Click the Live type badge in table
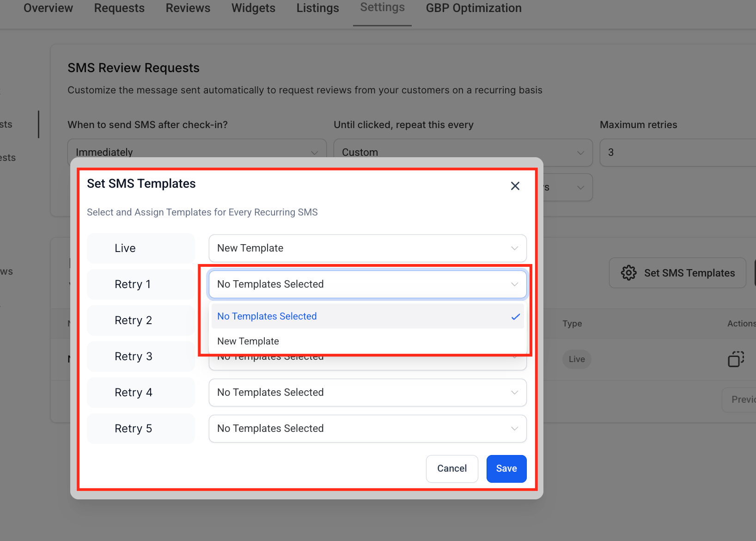Screen dimensions: 756x541 click(x=577, y=359)
